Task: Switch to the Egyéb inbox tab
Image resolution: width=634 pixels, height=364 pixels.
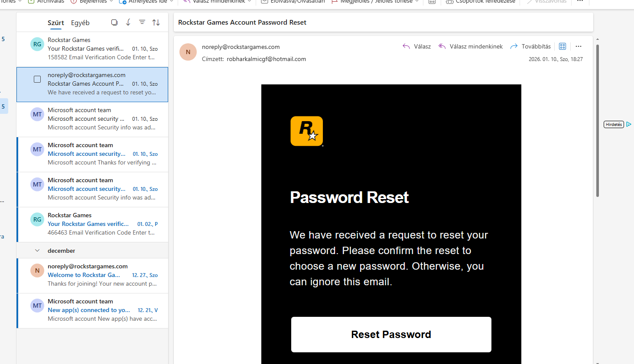Action: click(x=80, y=23)
